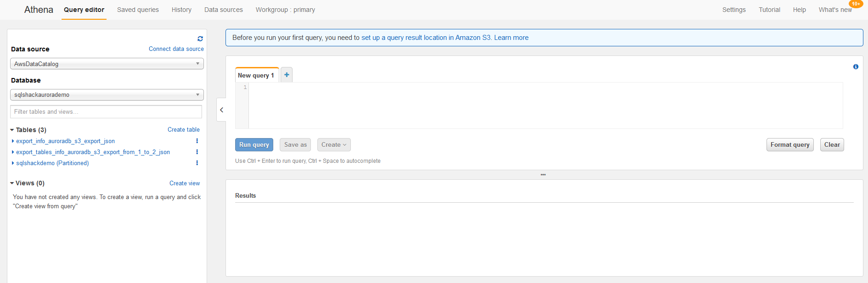Viewport: 868px width, 283px height.
Task: Switch to the Saved queries tab
Action: click(x=138, y=10)
